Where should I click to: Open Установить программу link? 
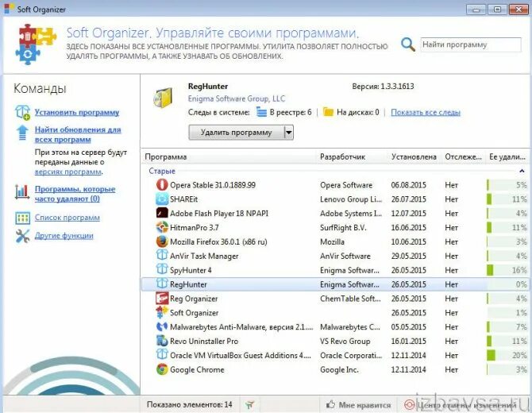[77, 112]
